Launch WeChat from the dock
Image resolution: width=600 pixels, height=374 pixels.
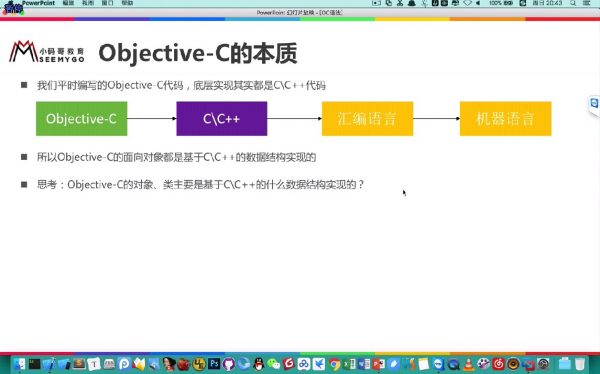coord(274,364)
